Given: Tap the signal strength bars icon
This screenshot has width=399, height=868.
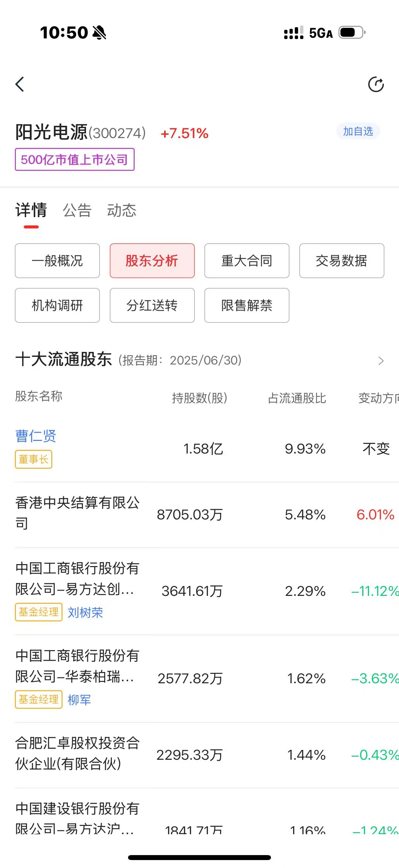Looking at the screenshot, I should tap(294, 33).
